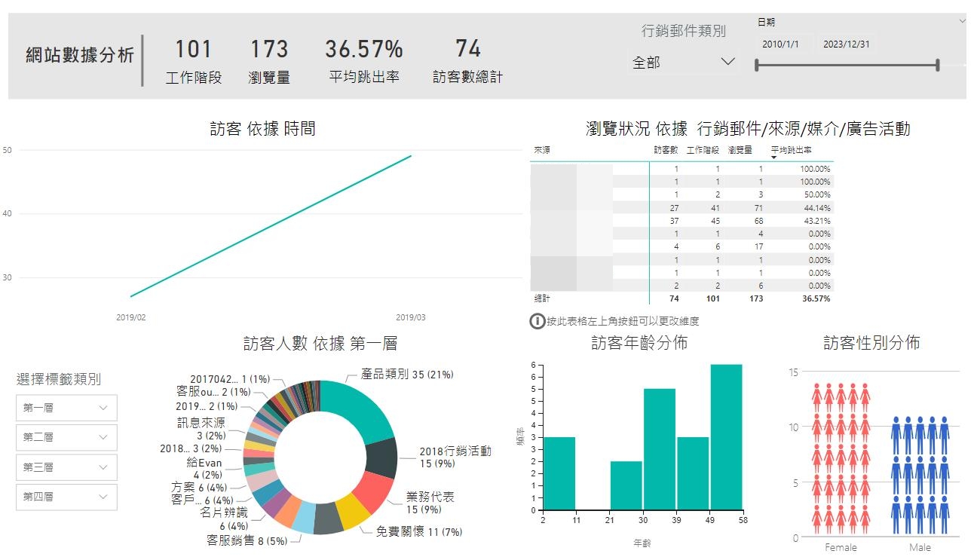The height and width of the screenshot is (560, 974).
Task: Click the end date field 2023/12/31
Action: click(847, 44)
